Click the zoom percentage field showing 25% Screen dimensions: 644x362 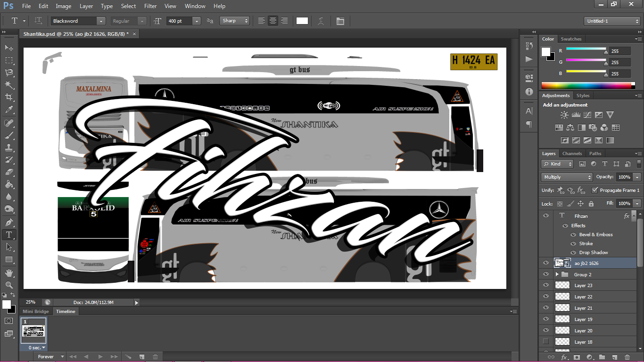click(31, 302)
